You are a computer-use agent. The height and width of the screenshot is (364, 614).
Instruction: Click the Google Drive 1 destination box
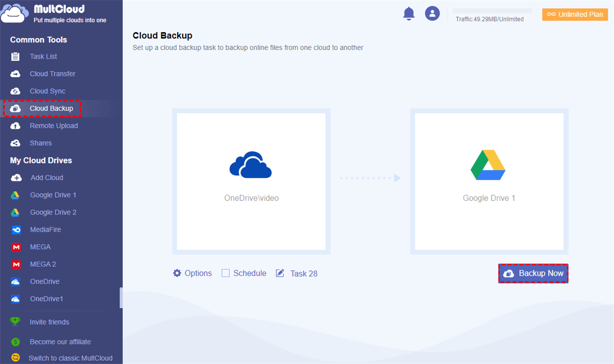tap(489, 181)
